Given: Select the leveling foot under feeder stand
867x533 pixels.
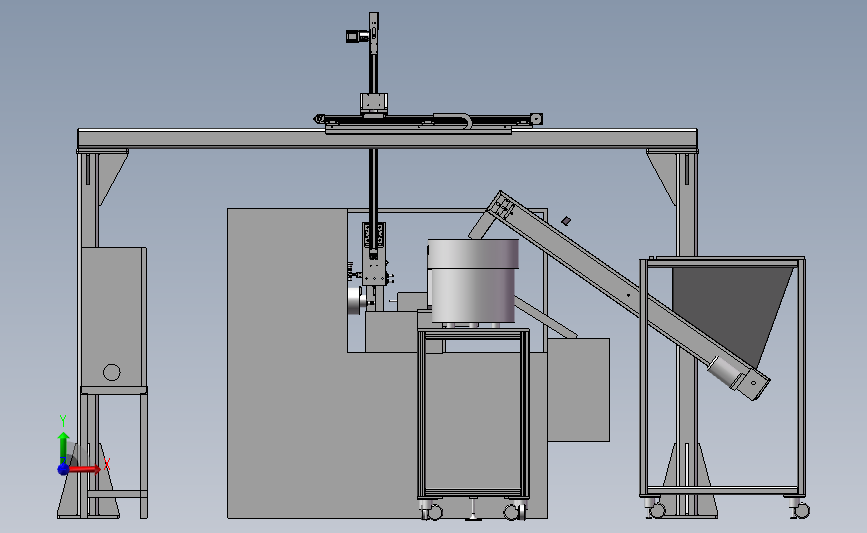Looking at the screenshot, I should pyautogui.click(x=473, y=510).
